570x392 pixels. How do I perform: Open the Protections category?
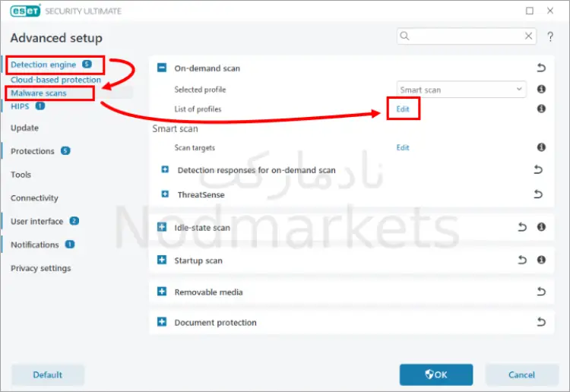pyautogui.click(x=33, y=151)
